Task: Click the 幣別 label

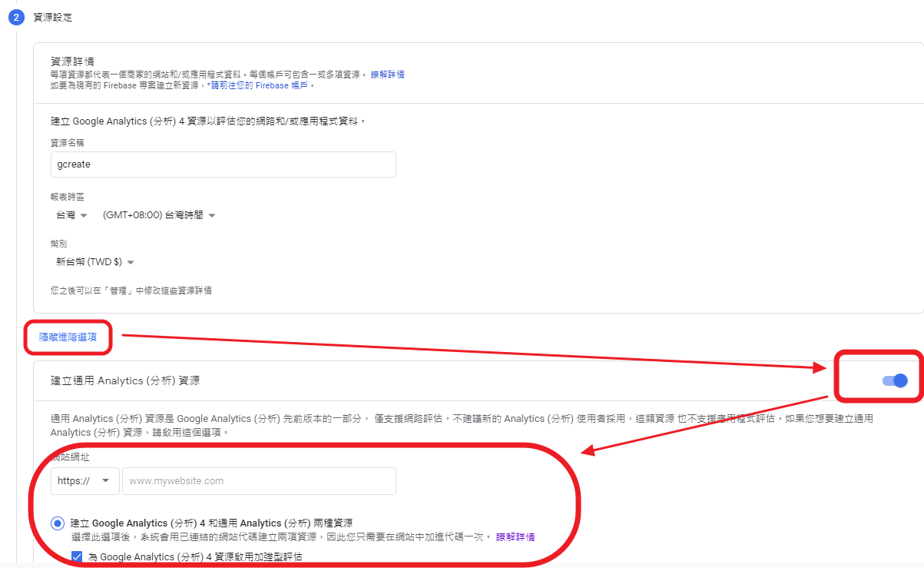Action: point(59,244)
